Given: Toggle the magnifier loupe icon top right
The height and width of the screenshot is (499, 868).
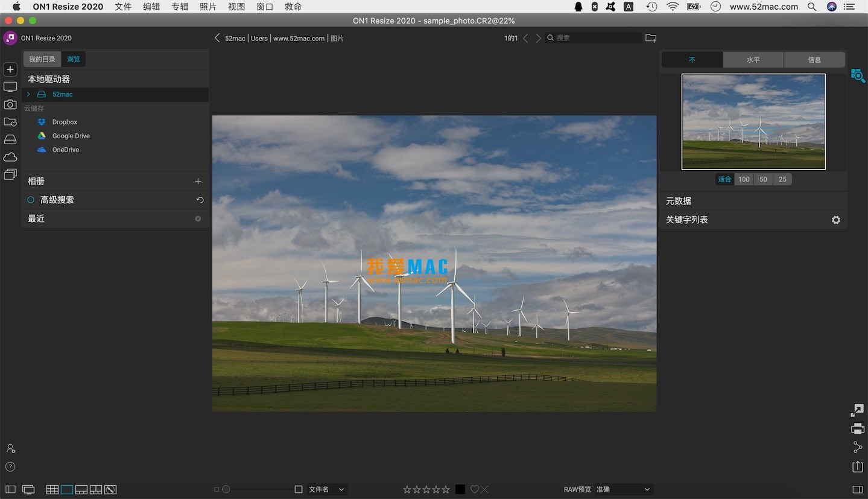Looking at the screenshot, I should pos(858,75).
